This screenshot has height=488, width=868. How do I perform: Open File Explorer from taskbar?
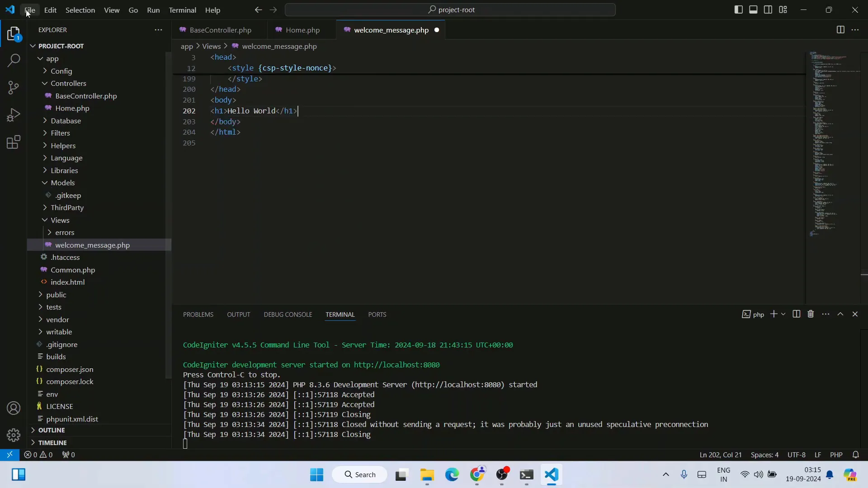[x=427, y=474]
